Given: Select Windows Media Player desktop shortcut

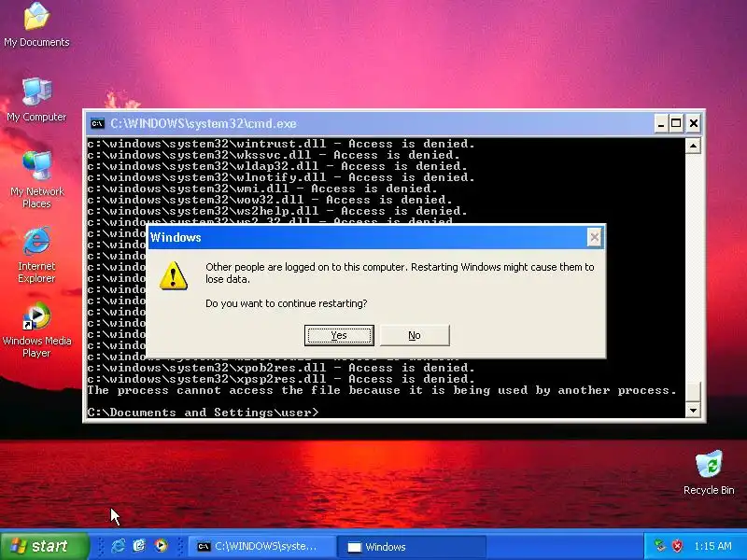Looking at the screenshot, I should (x=36, y=329).
